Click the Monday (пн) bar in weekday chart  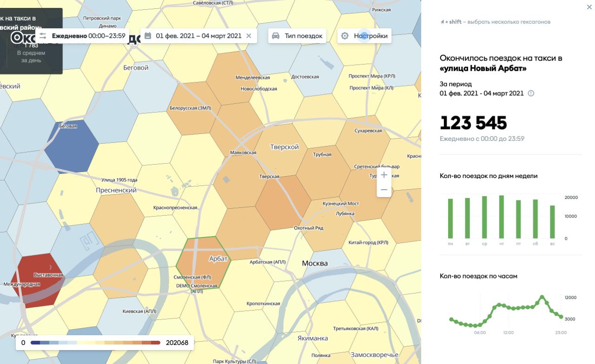(450, 218)
